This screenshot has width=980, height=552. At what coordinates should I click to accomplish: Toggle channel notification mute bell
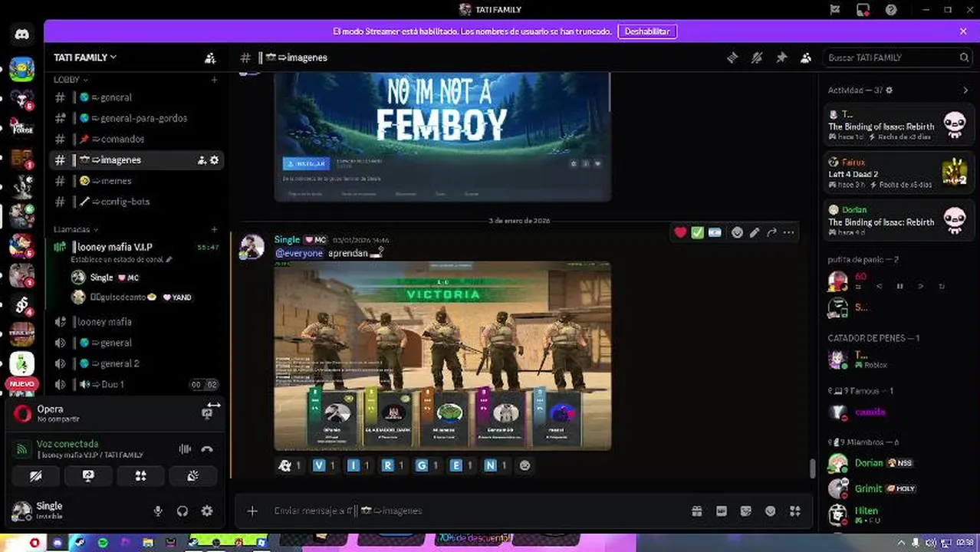[x=757, y=58]
